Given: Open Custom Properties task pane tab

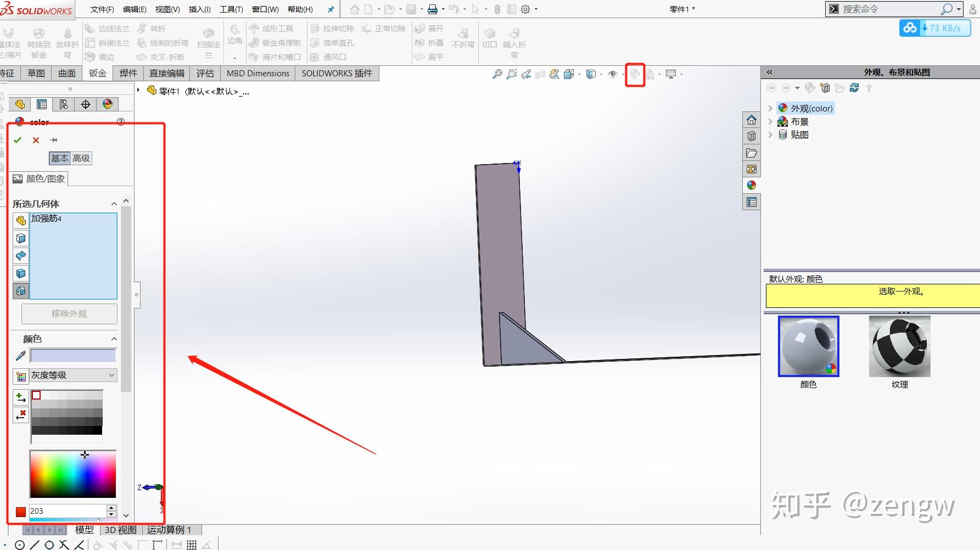Looking at the screenshot, I should [752, 203].
